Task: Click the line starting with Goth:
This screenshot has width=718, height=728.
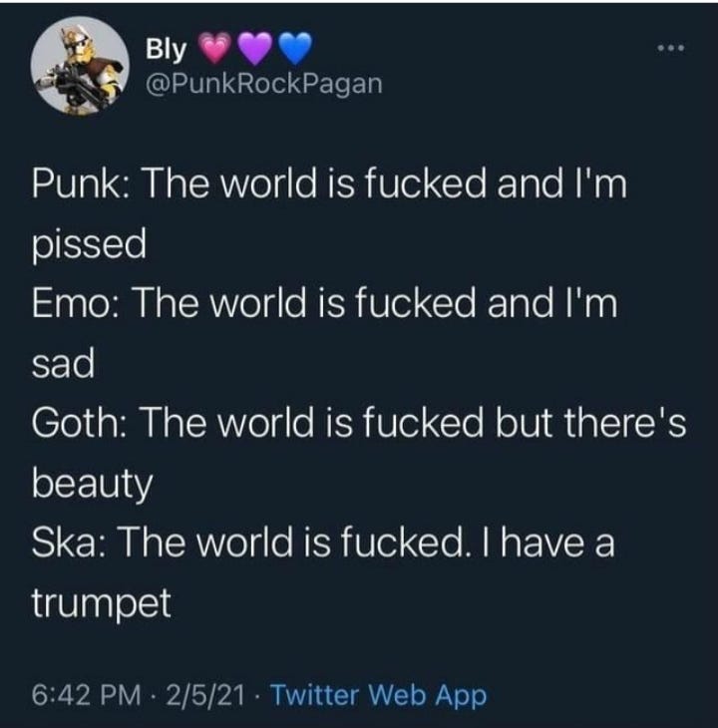Action: 359,423
